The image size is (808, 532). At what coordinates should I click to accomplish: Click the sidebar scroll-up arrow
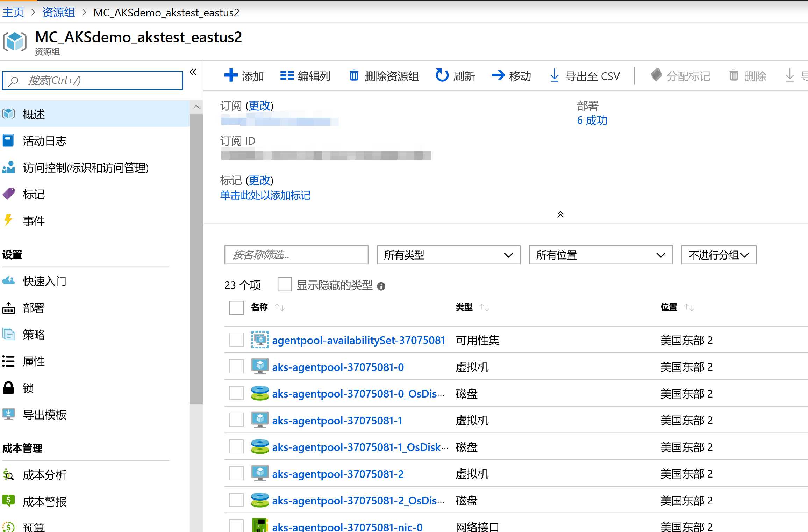pyautogui.click(x=196, y=107)
